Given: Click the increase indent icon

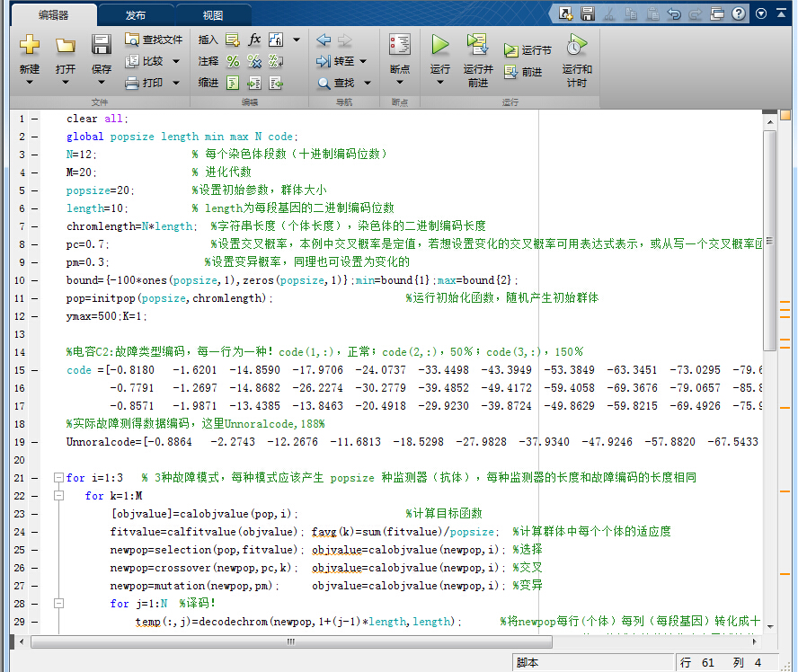Looking at the screenshot, I should pyautogui.click(x=254, y=83).
